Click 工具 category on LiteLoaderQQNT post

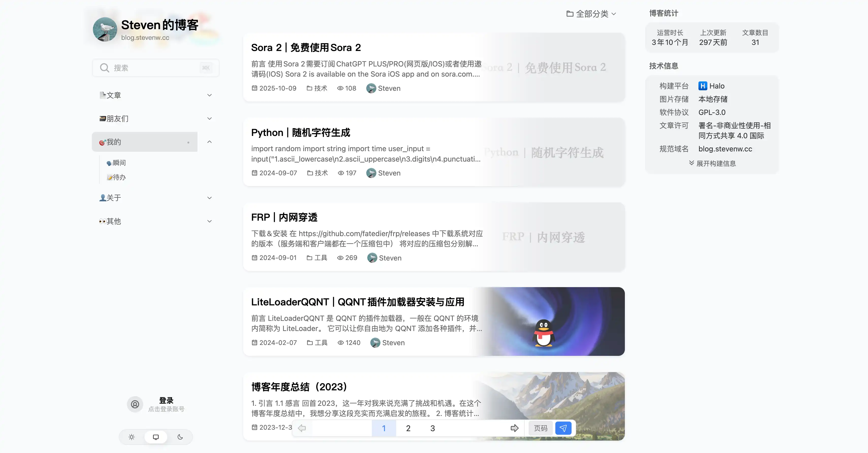coord(317,342)
